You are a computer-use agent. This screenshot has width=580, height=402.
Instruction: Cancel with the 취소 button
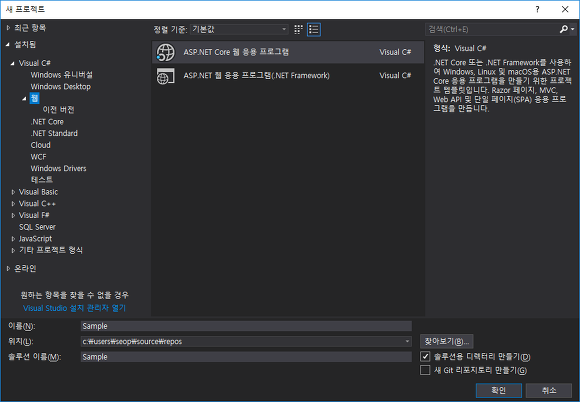[549, 390]
